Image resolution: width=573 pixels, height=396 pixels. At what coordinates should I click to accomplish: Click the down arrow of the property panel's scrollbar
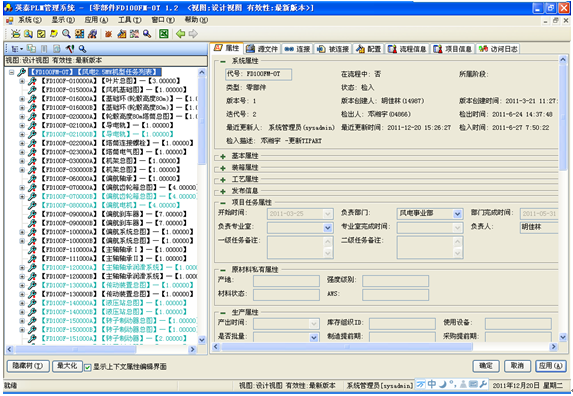click(563, 337)
